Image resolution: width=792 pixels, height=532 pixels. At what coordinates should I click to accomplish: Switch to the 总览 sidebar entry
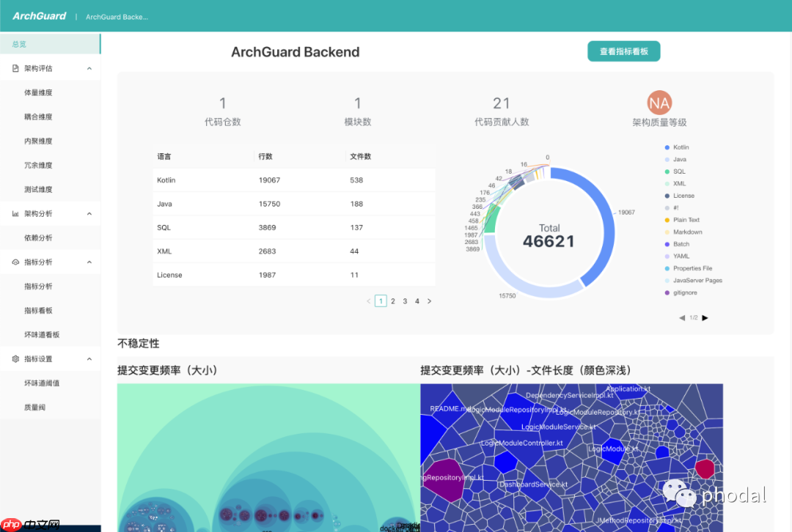[18, 43]
